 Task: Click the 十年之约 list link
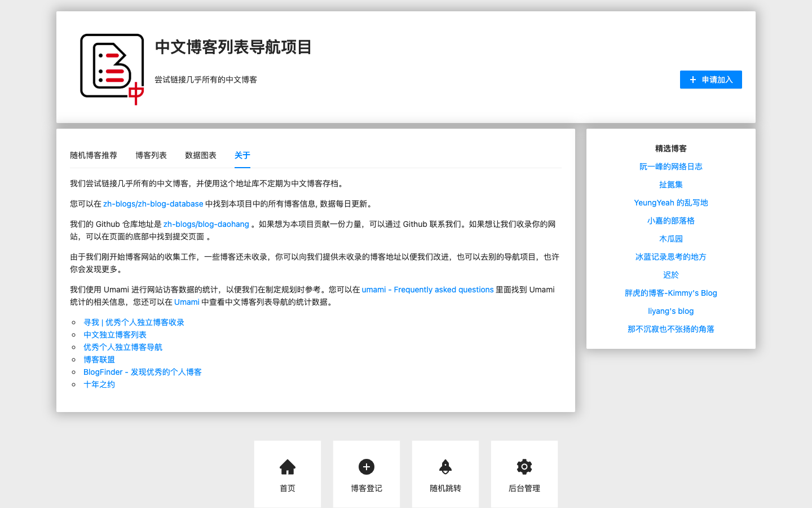[99, 384]
